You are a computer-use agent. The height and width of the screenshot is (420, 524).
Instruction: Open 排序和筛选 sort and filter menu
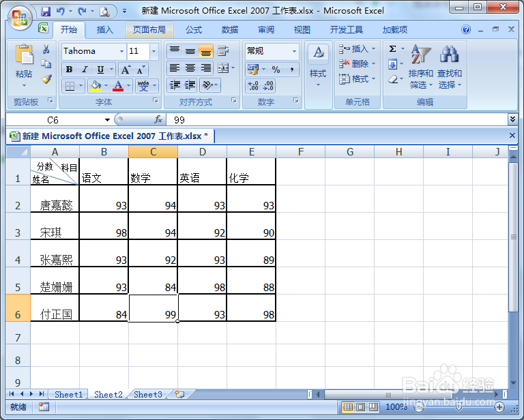click(420, 67)
